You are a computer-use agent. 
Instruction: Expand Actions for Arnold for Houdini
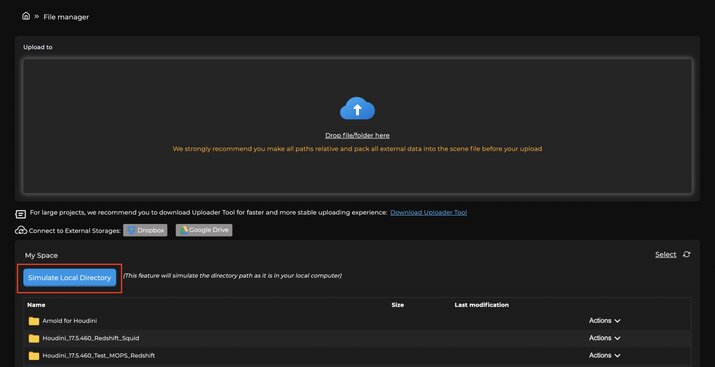(604, 320)
